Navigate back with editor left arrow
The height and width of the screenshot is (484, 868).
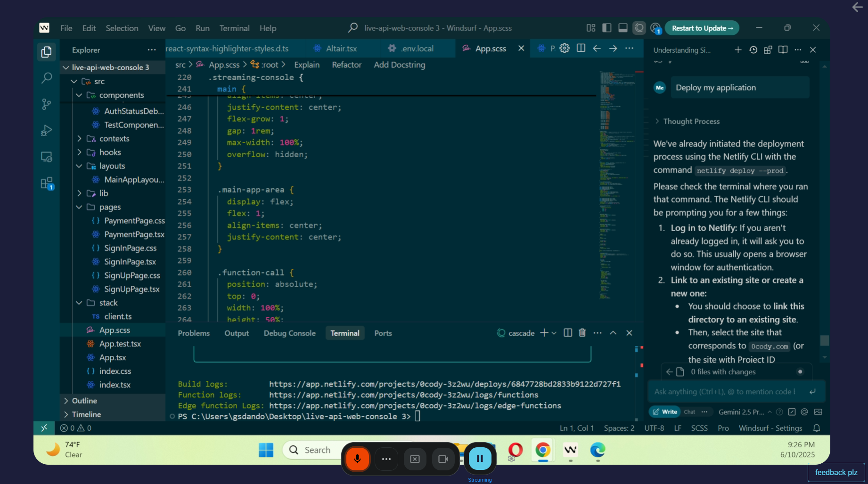pos(597,48)
